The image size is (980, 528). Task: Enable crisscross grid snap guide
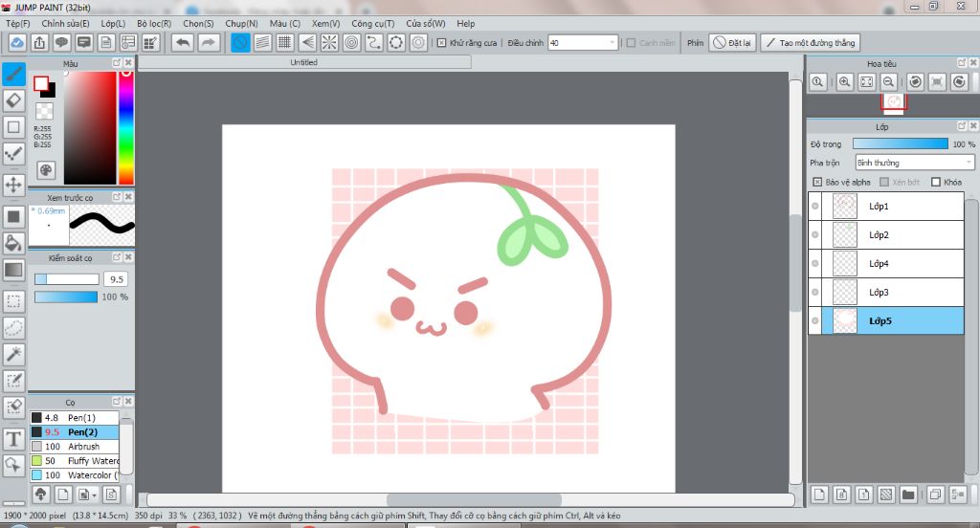tap(284, 42)
